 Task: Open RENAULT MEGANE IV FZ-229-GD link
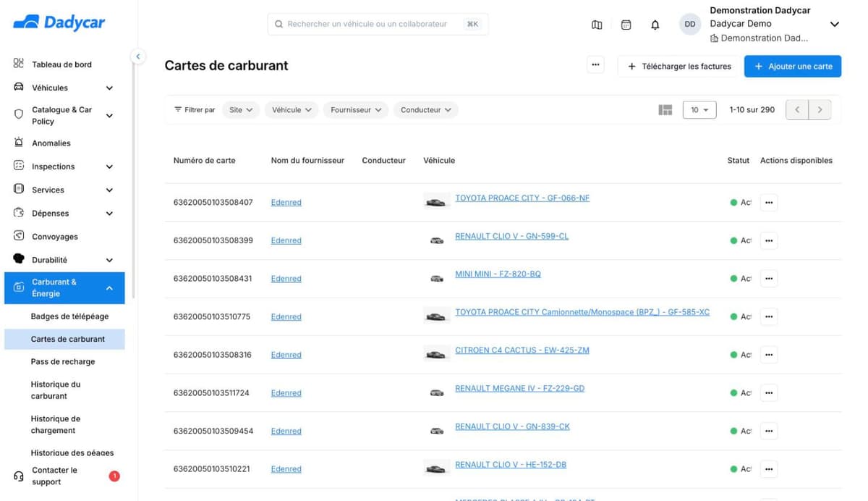pos(519,388)
